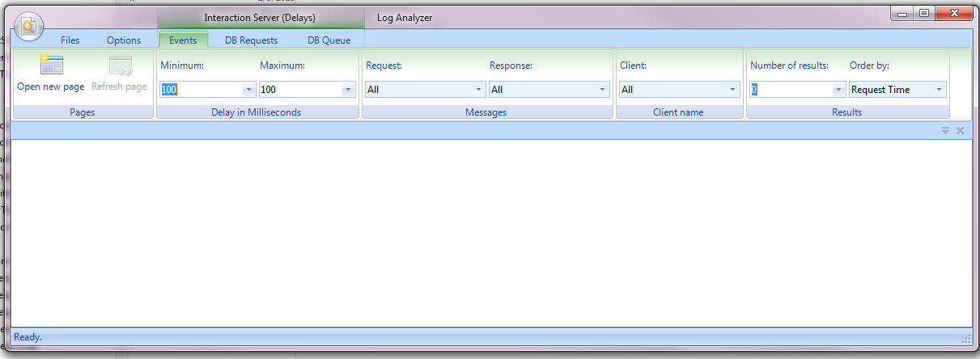Viewport: 980px width, 359px height.
Task: Switch to the DB Queue tab
Action: (x=329, y=40)
